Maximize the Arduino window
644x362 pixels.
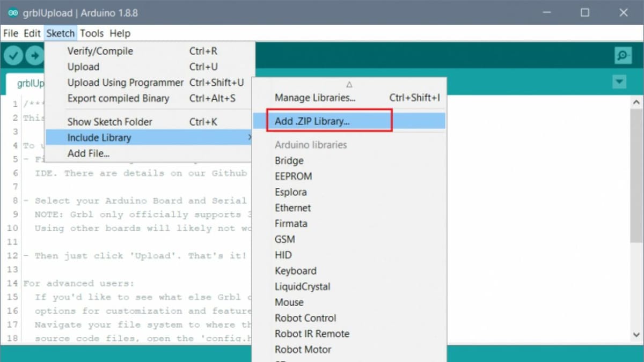[x=585, y=12]
